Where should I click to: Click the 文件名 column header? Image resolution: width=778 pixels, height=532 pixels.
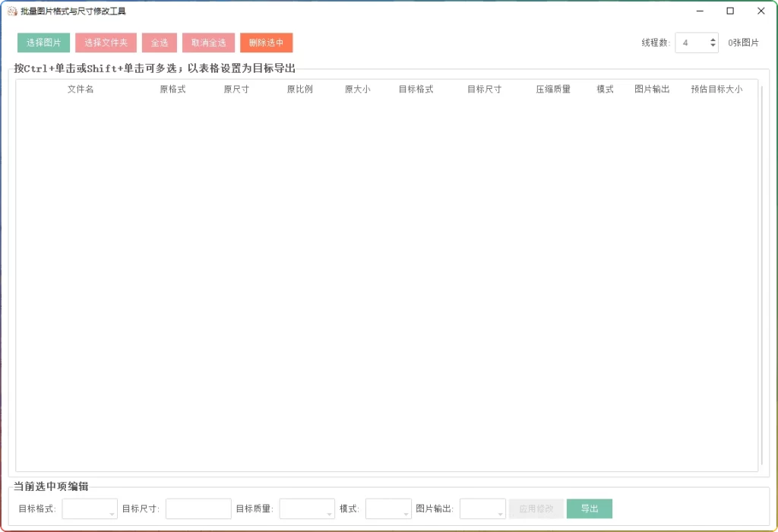click(80, 89)
